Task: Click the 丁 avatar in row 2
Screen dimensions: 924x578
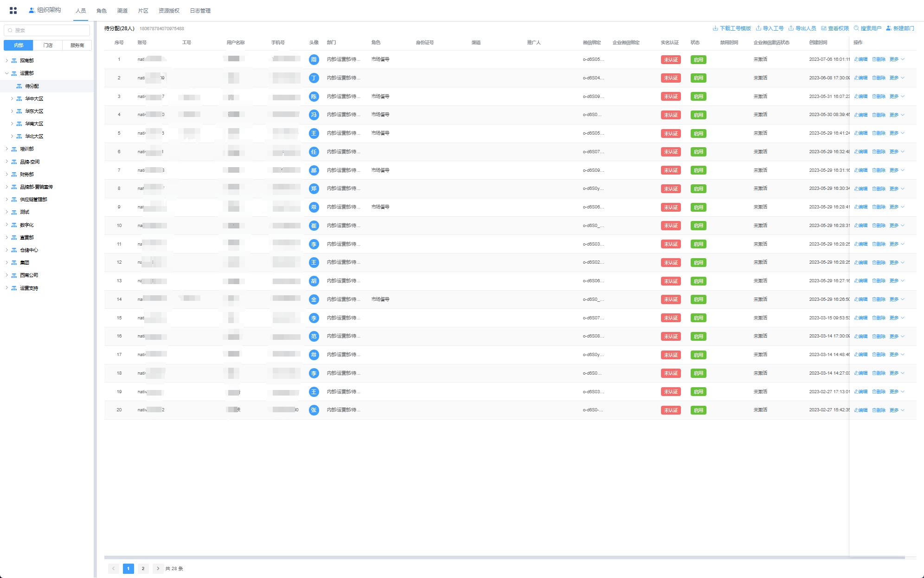Action: pos(314,78)
